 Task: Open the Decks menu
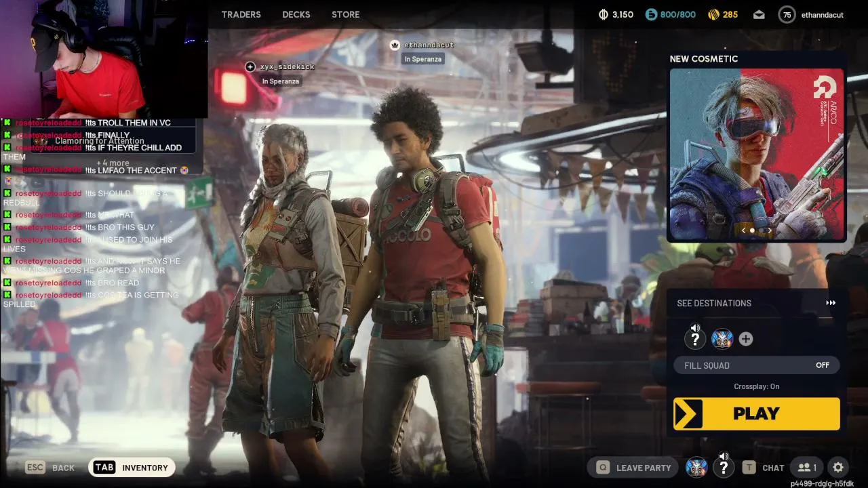(x=296, y=14)
